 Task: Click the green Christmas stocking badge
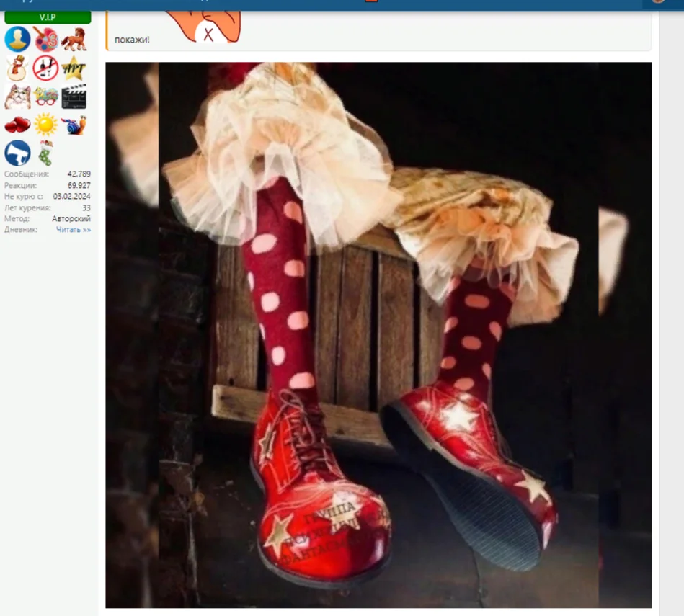[46, 153]
